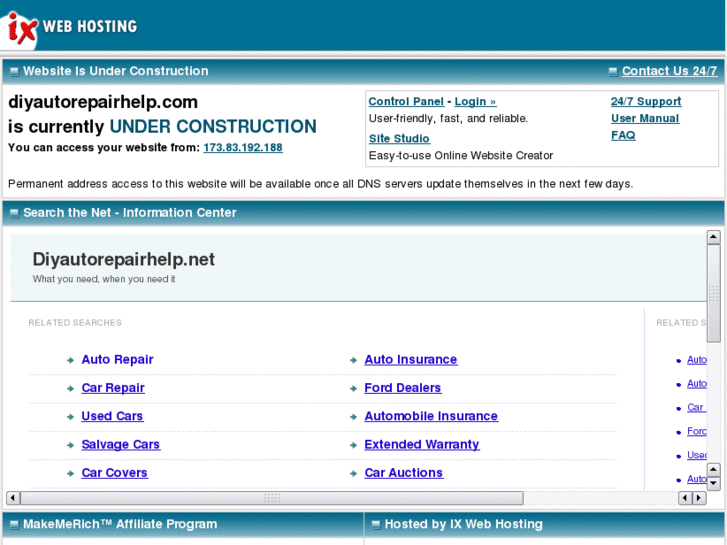The height and width of the screenshot is (545, 727).
Task: Click the horizontal scrollbar's left arrow
Action: [13, 498]
